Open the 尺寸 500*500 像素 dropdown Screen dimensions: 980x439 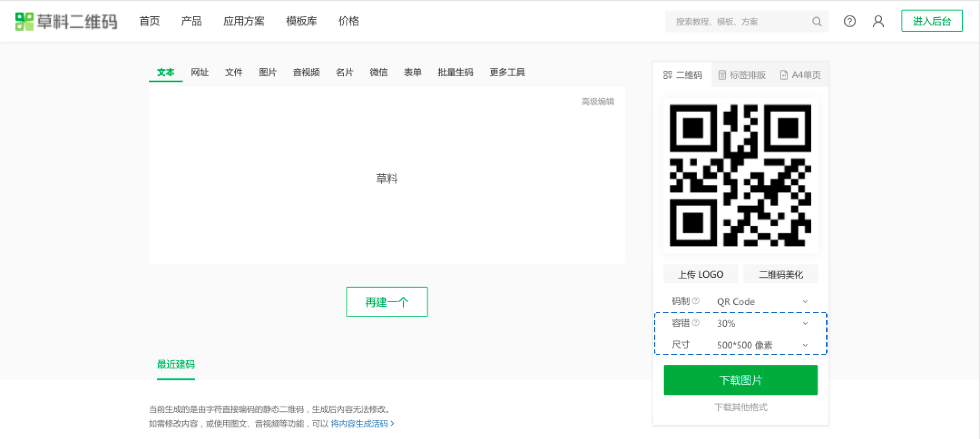click(762, 345)
